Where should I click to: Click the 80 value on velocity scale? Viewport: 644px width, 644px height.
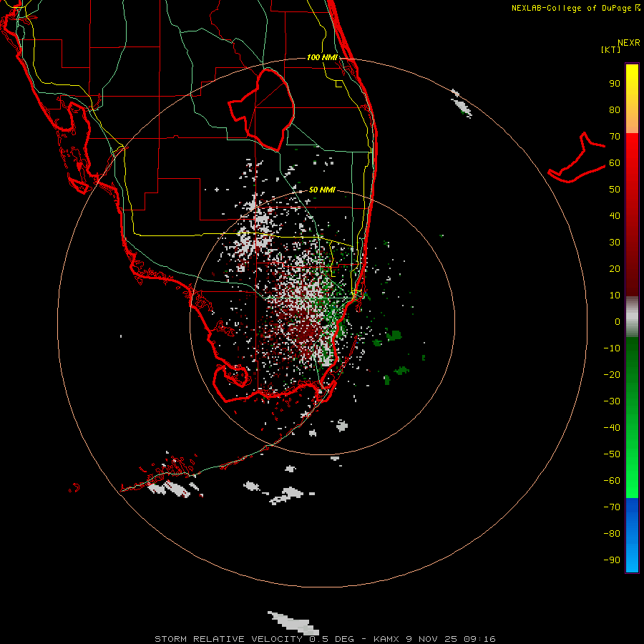pyautogui.click(x=615, y=109)
